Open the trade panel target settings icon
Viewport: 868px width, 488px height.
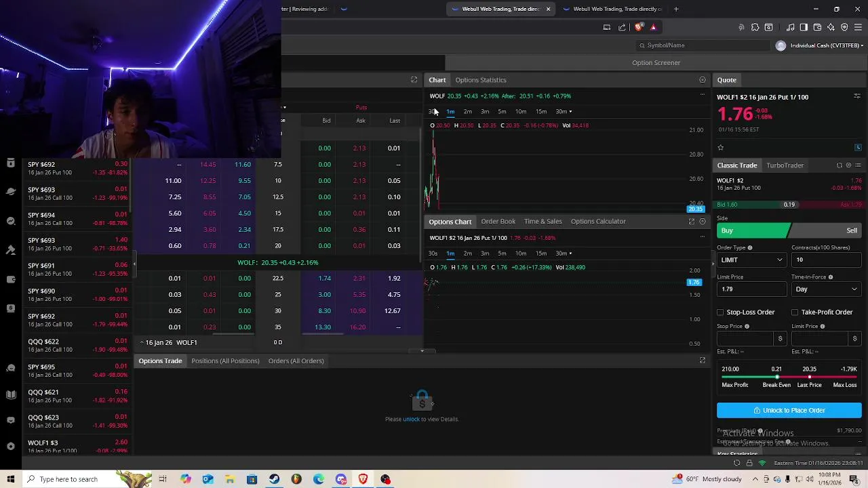click(x=848, y=165)
